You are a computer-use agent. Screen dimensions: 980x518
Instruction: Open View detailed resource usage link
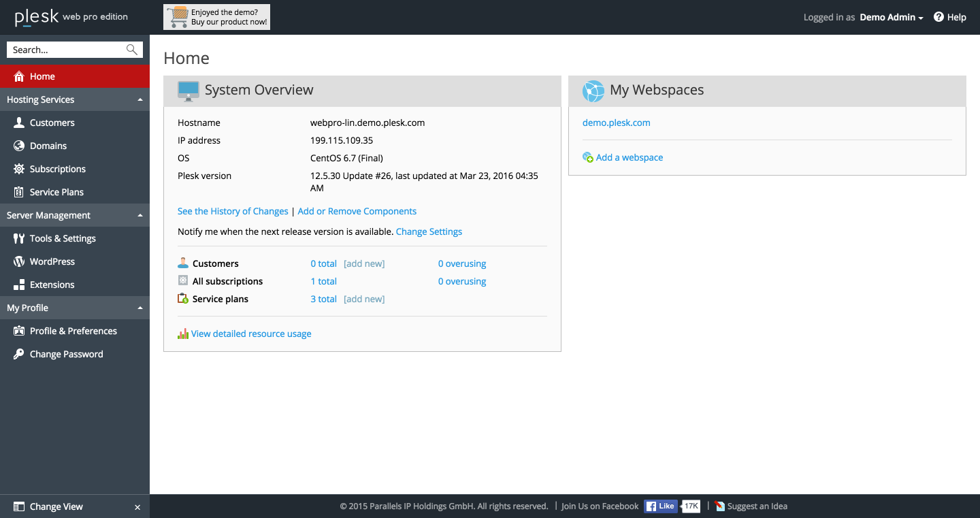pos(251,334)
